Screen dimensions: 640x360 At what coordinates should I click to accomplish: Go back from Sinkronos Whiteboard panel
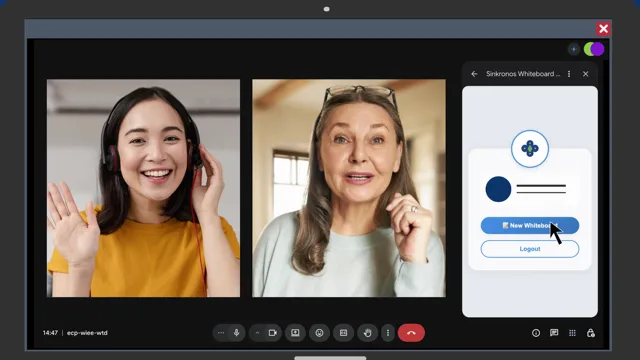coord(474,74)
